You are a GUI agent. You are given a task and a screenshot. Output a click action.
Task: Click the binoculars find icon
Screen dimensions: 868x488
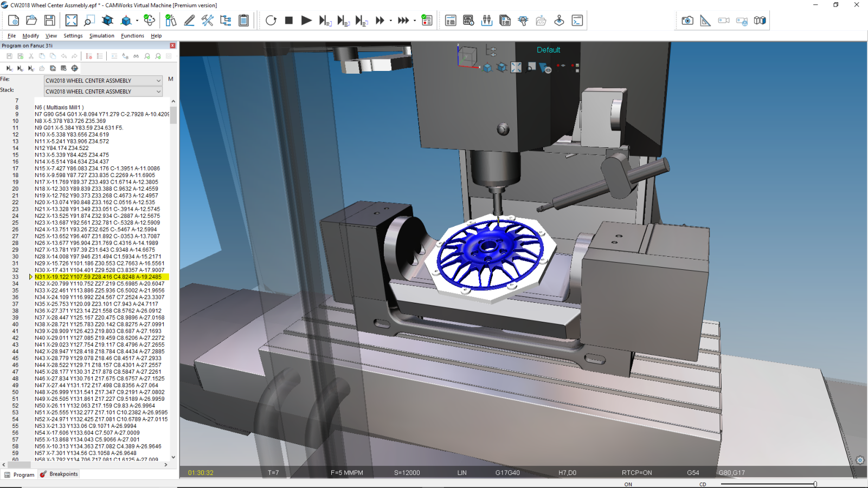(x=136, y=56)
